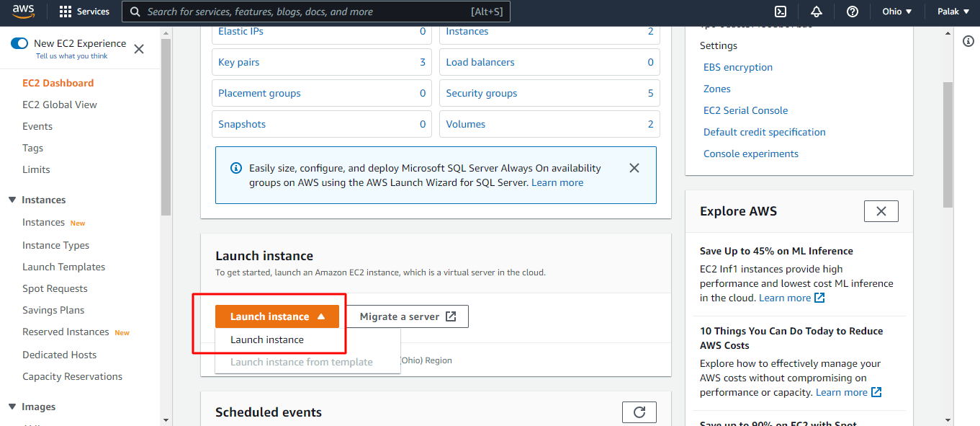Viewport: 980px width, 426px height.
Task: Open the Ohio region dropdown
Action: point(897,12)
